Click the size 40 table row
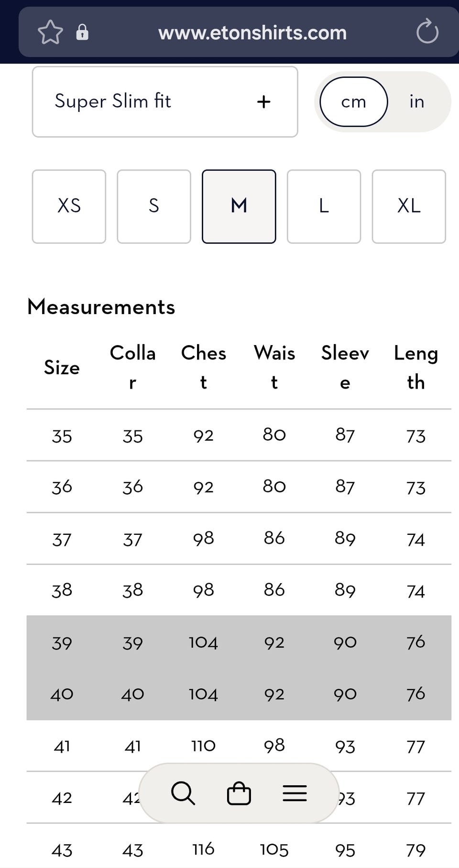The image size is (459, 868). tap(239, 694)
